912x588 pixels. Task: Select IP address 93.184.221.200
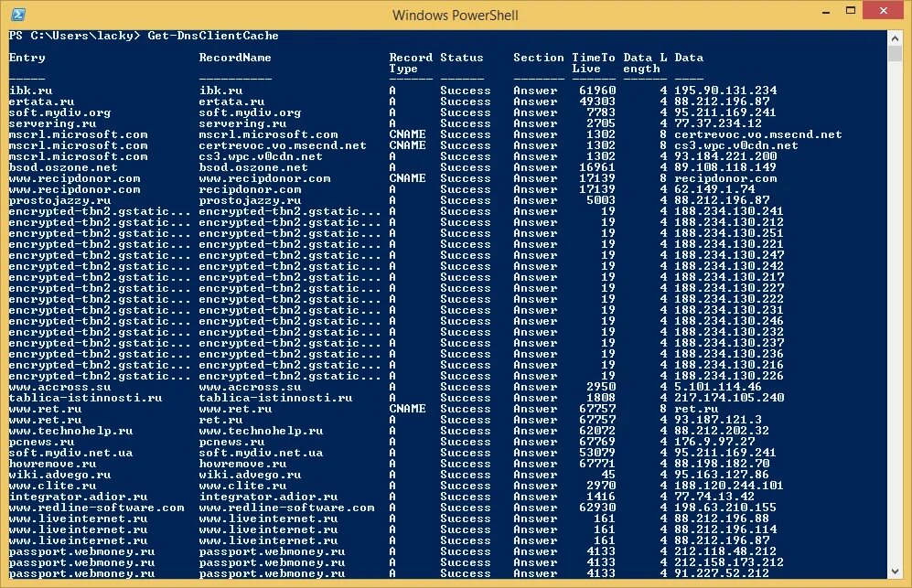(x=725, y=156)
